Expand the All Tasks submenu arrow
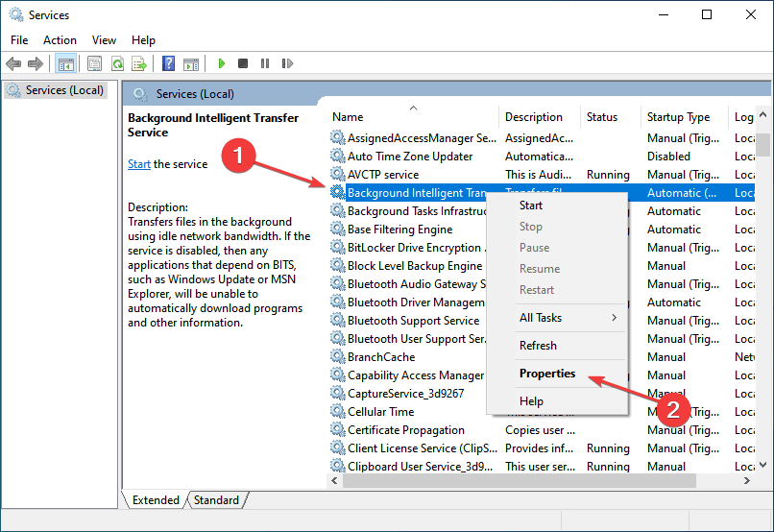The image size is (774, 532). click(x=614, y=317)
